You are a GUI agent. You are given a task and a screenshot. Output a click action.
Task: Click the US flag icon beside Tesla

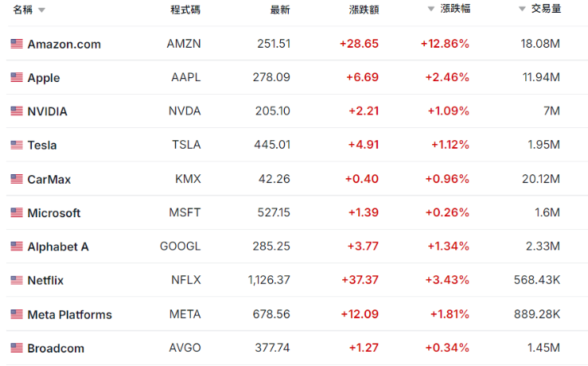coord(17,145)
